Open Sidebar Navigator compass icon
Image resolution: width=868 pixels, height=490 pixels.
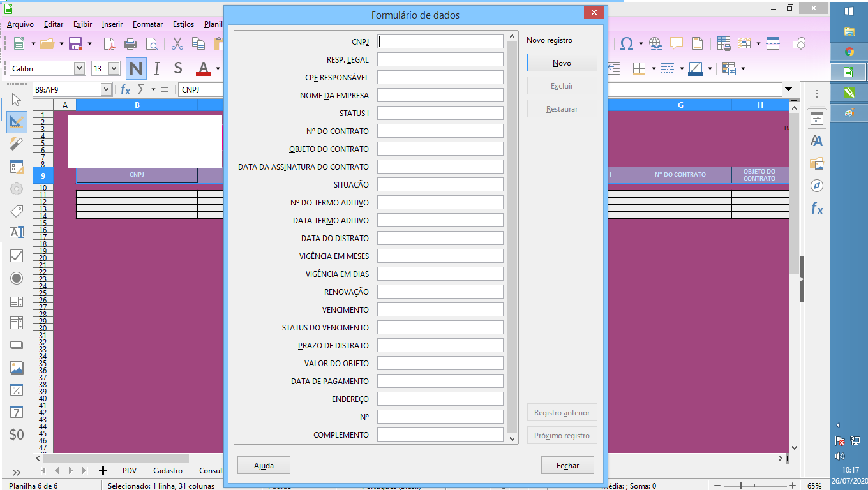[817, 186]
